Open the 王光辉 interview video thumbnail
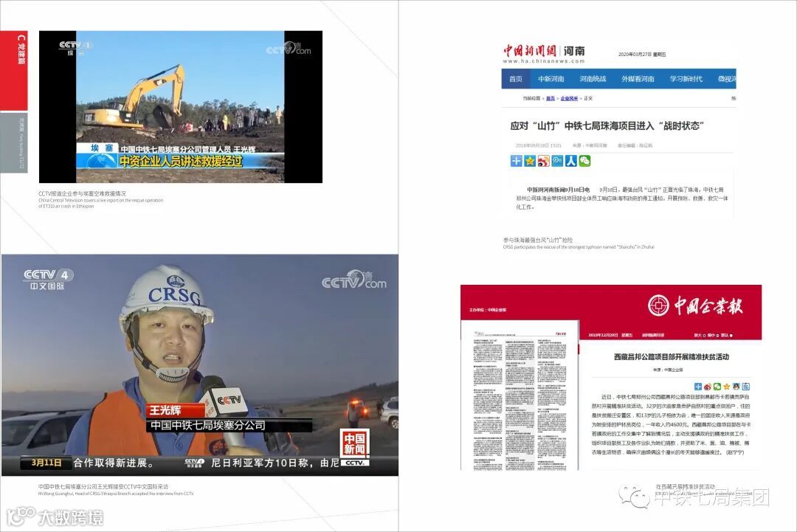Viewport: 797px width, 532px height. point(200,365)
